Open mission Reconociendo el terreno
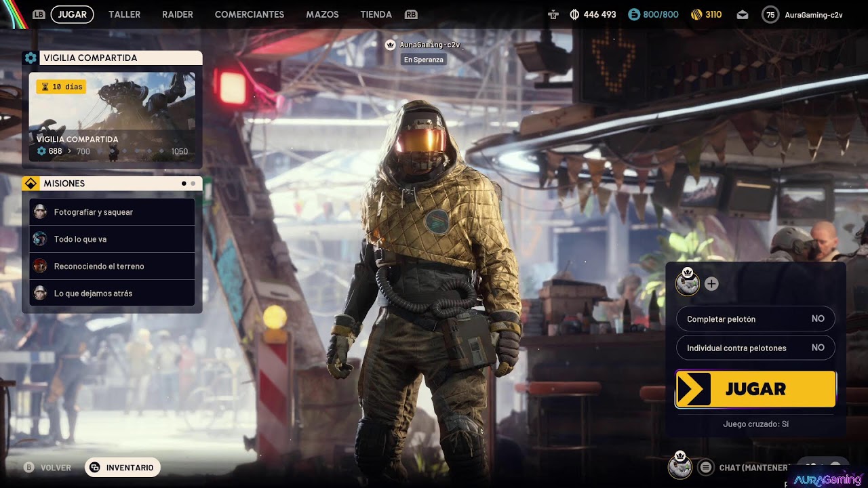 click(112, 266)
